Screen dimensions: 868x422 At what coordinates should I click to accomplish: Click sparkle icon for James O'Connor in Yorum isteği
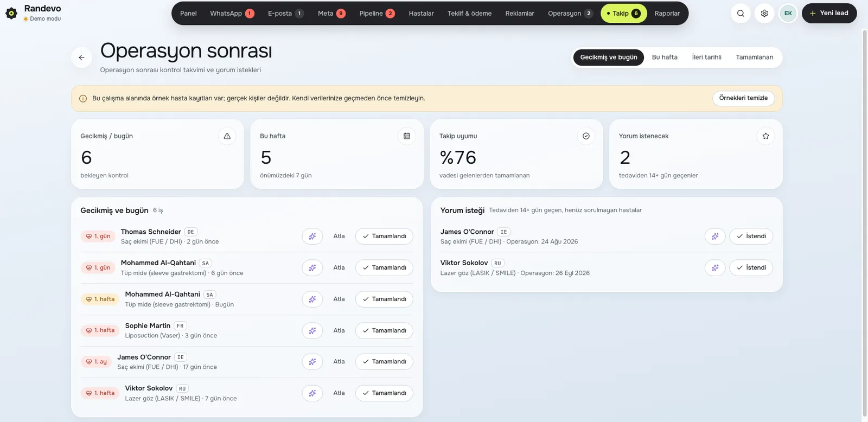(x=715, y=236)
